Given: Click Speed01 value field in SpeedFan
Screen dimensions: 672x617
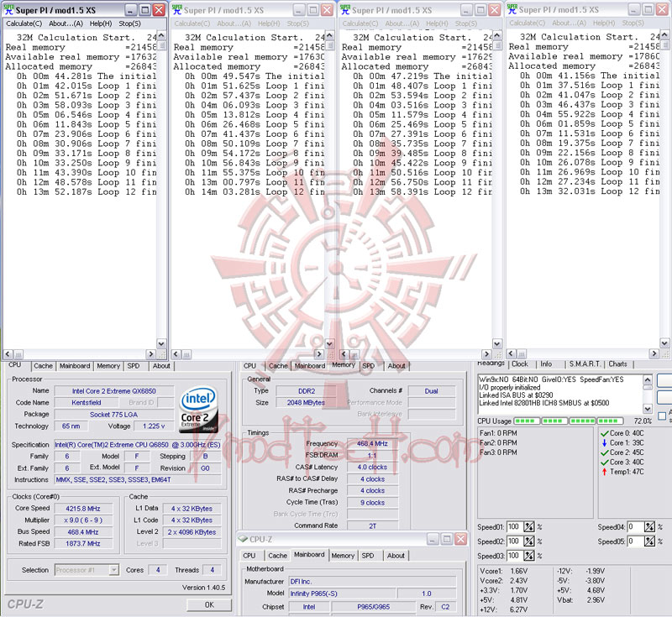Looking at the screenshot, I should tap(514, 526).
